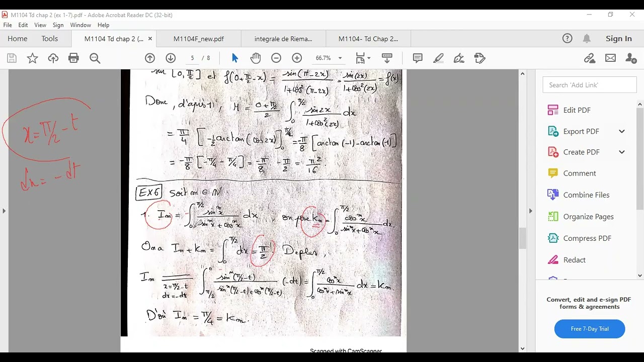This screenshot has width=644, height=362.
Task: Add a sticky note comment icon
Action: pyautogui.click(x=418, y=58)
